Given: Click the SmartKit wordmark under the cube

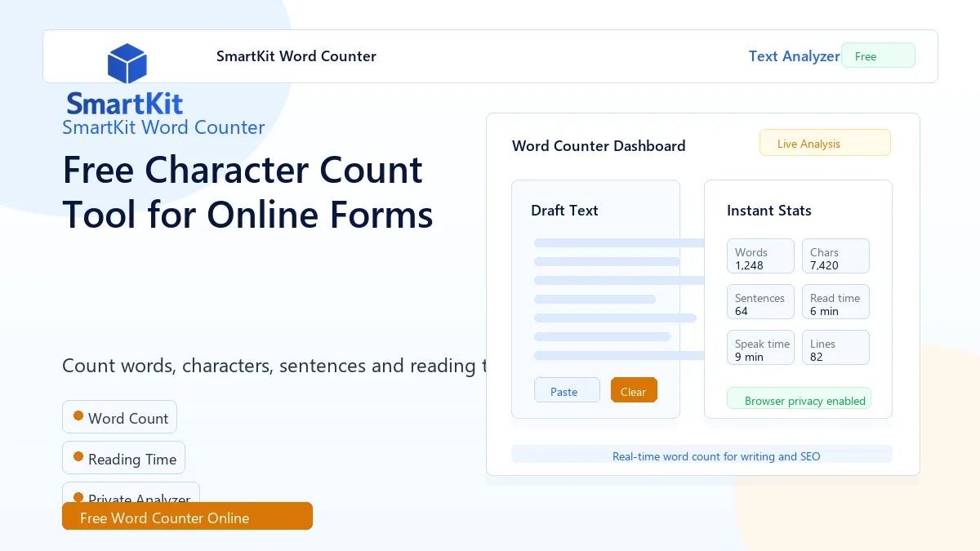Looking at the screenshot, I should [125, 103].
